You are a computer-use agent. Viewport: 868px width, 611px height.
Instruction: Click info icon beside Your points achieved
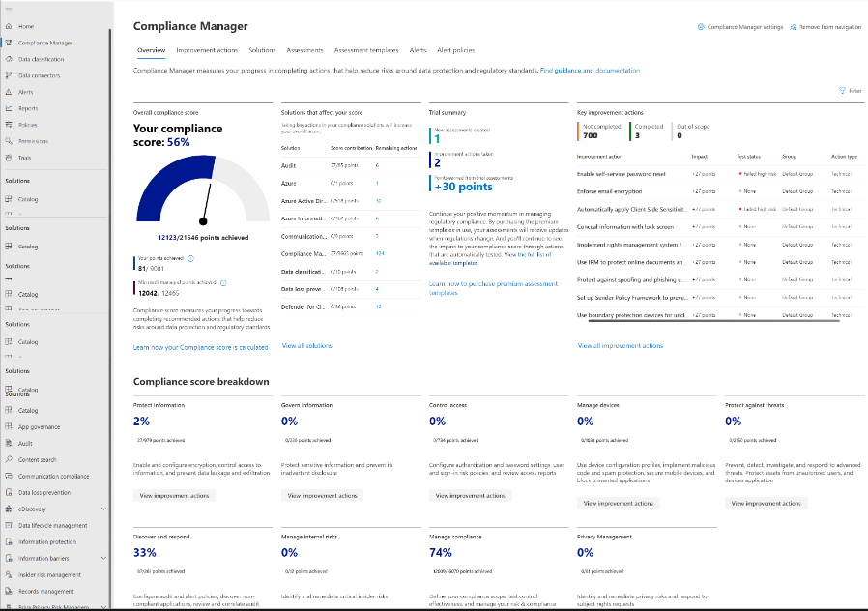point(190,258)
